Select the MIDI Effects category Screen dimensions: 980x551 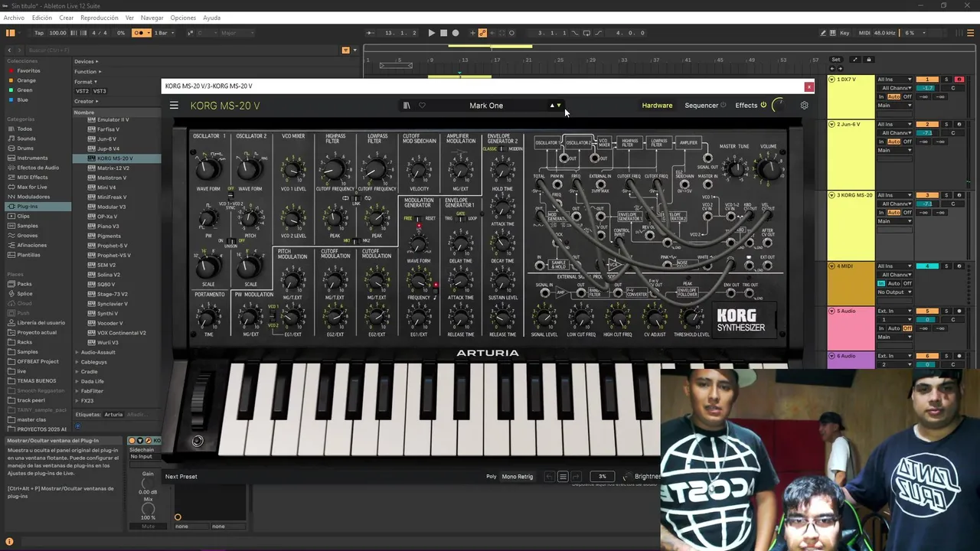(x=32, y=178)
